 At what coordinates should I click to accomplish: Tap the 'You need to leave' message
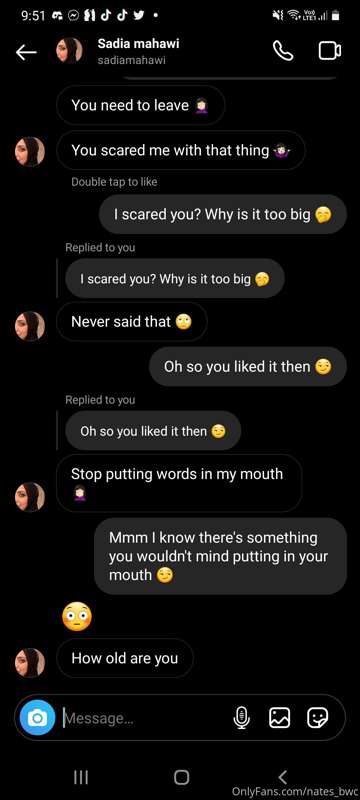pyautogui.click(x=140, y=106)
